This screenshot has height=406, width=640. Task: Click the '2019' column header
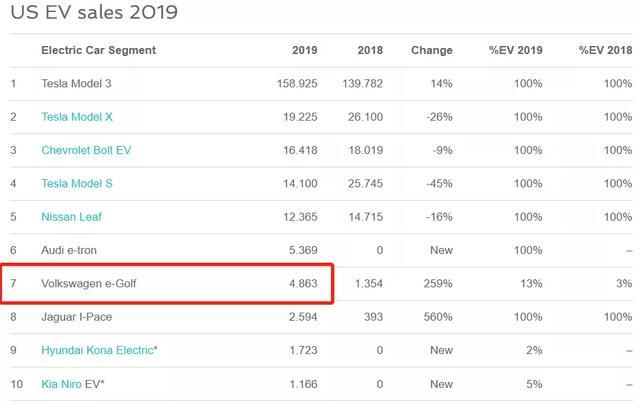coord(304,50)
